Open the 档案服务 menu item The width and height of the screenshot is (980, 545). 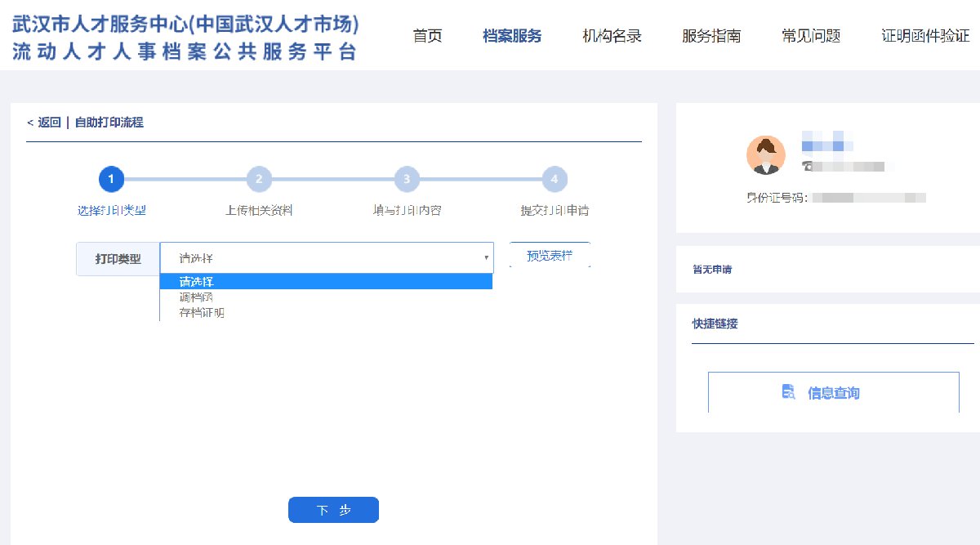tap(512, 36)
